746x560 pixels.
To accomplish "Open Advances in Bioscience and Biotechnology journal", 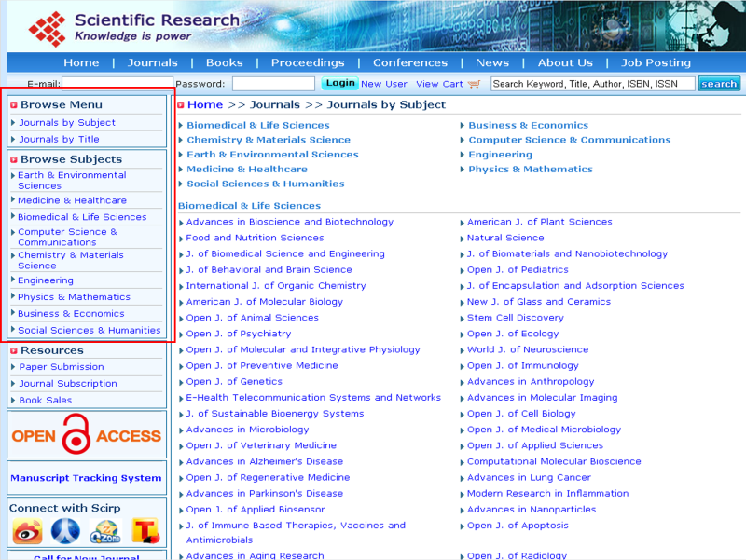I will tap(290, 222).
